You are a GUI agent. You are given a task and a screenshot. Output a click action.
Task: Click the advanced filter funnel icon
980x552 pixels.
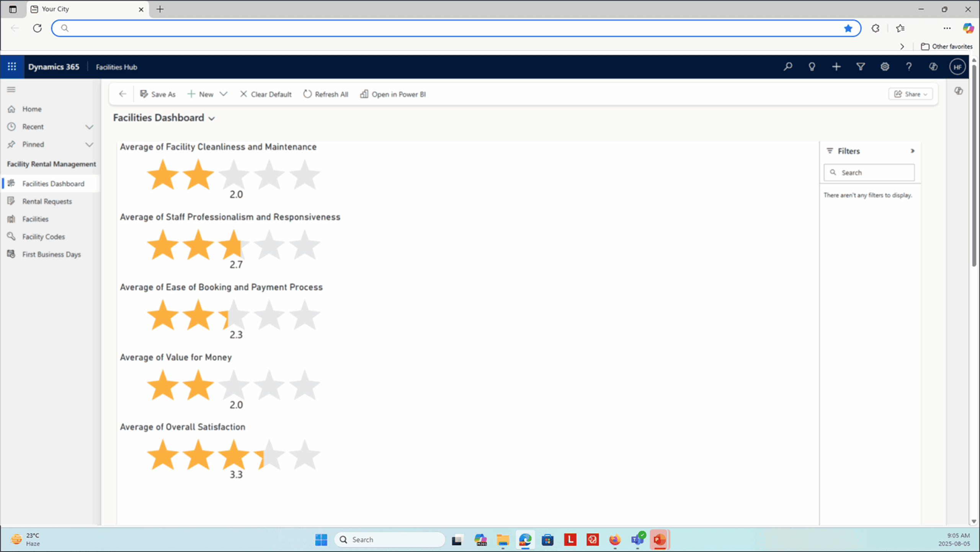(861, 67)
